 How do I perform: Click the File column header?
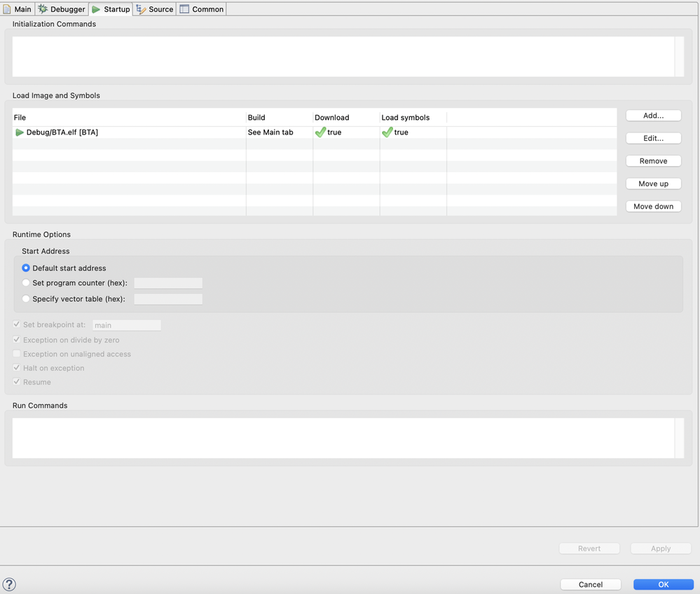pyautogui.click(x=129, y=118)
